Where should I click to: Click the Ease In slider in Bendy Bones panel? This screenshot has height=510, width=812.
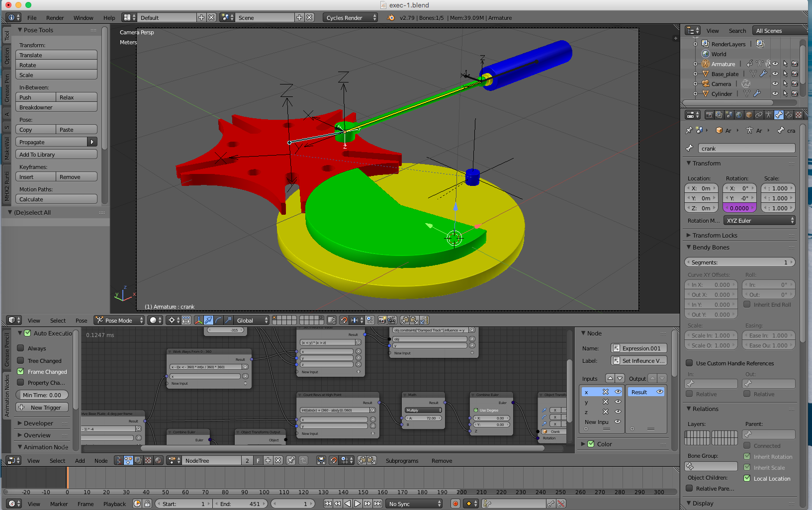coord(769,336)
